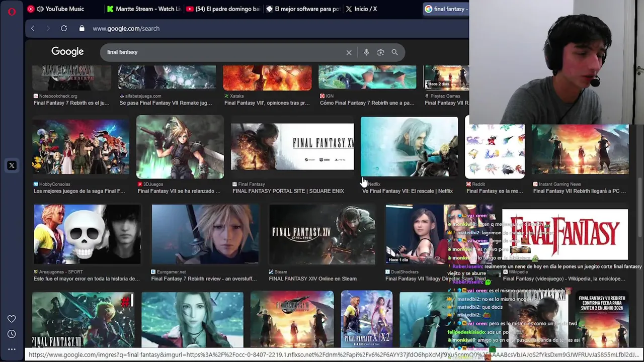
Task: Clear the search with the X icon
Action: click(x=349, y=52)
